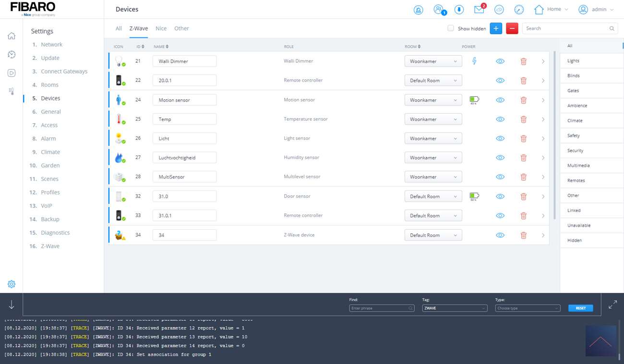Click the red minus remove device button
Viewport: 624px width, 364px height.
[512, 28]
